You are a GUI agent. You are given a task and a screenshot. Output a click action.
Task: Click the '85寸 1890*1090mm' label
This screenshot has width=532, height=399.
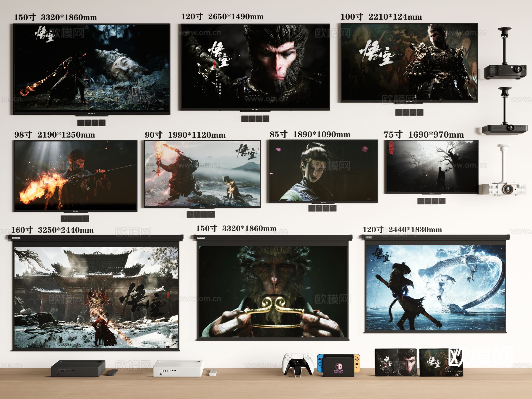pyautogui.click(x=310, y=134)
